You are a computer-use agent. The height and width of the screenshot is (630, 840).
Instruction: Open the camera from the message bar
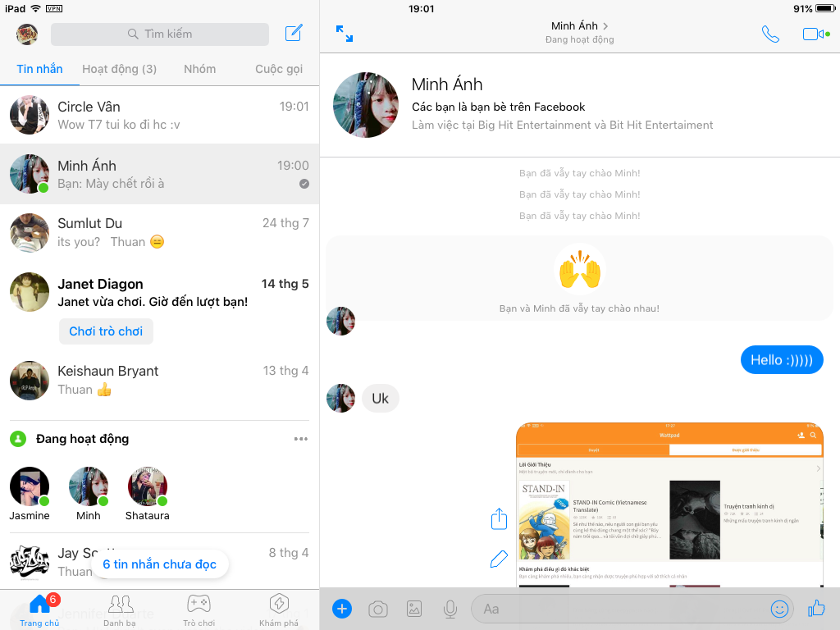coord(378,609)
